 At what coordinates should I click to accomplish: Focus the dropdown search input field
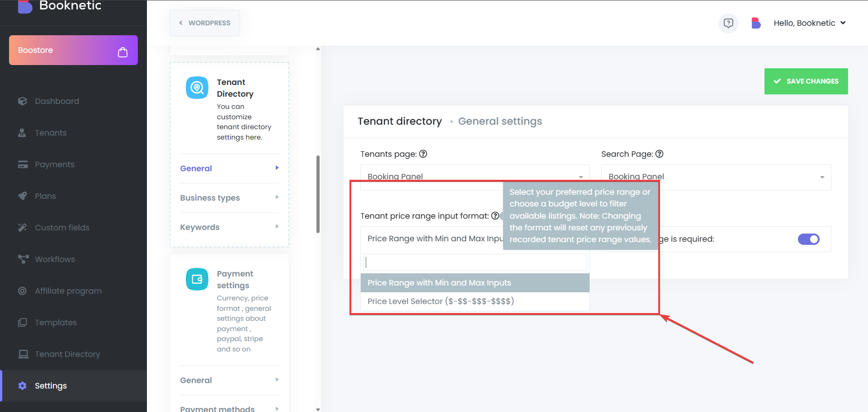click(475, 262)
